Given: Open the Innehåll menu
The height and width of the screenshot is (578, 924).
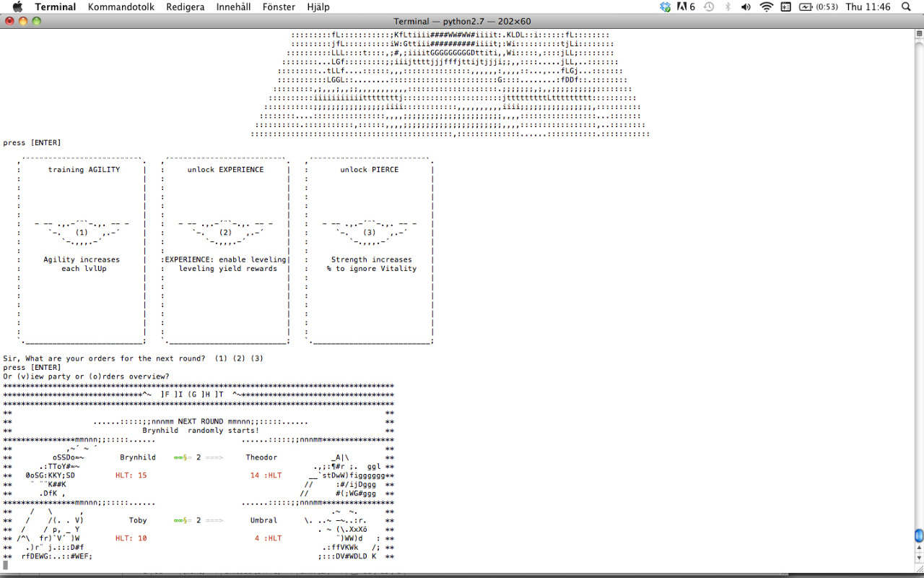Looking at the screenshot, I should [233, 7].
